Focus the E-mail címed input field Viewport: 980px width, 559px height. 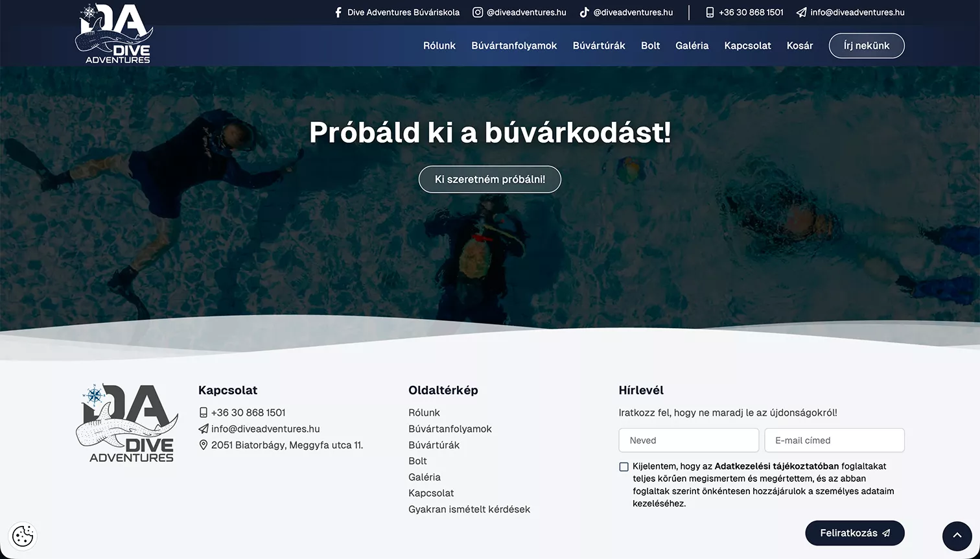coord(835,440)
